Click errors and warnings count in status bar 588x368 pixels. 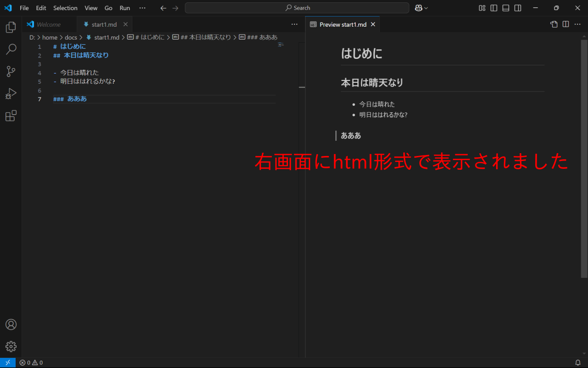31,362
